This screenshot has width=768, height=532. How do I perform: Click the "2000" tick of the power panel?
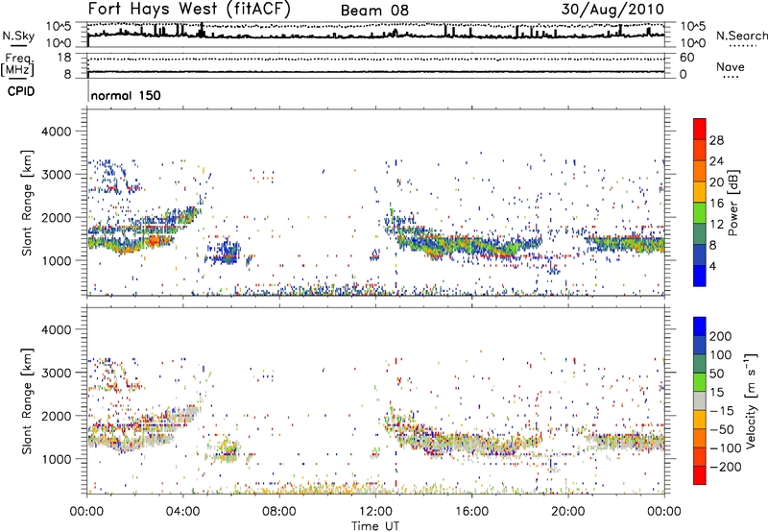coord(56,217)
